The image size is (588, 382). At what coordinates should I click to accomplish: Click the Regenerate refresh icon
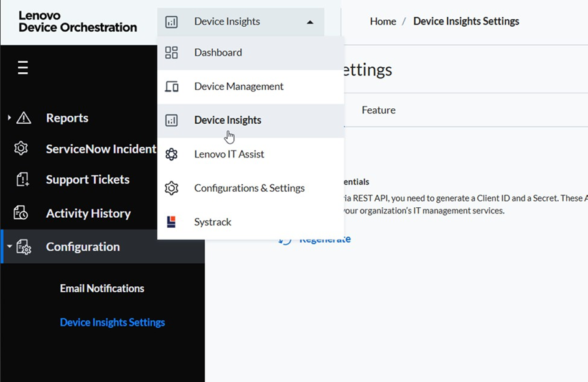point(285,240)
